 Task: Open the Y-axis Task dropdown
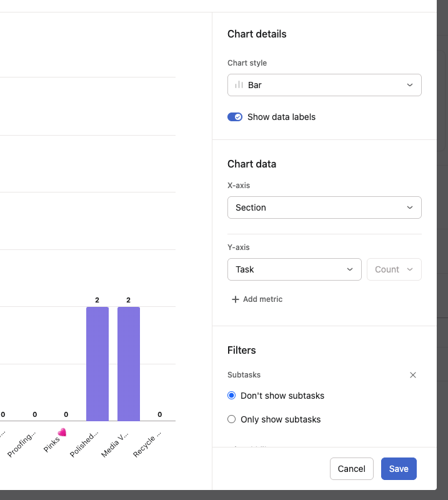[294, 269]
